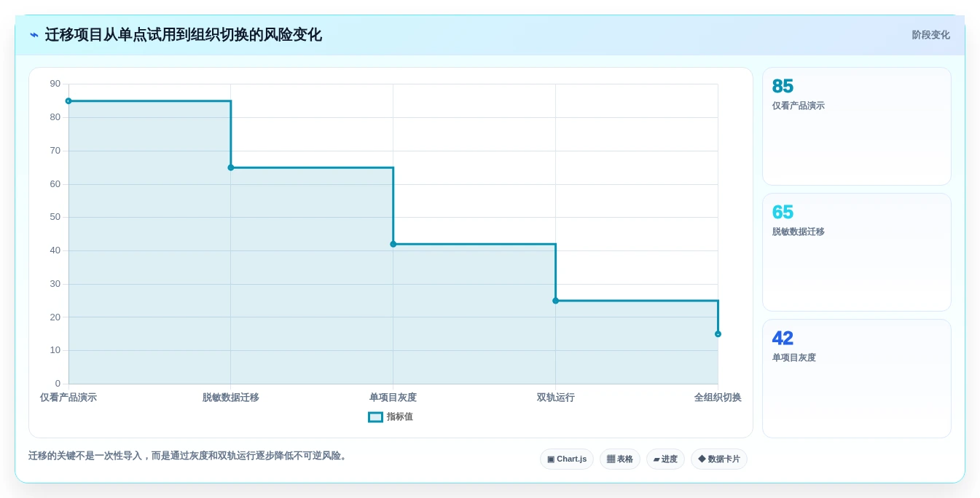The image size is (980, 498).
Task: Click the 85 value in first card
Action: [x=783, y=87]
